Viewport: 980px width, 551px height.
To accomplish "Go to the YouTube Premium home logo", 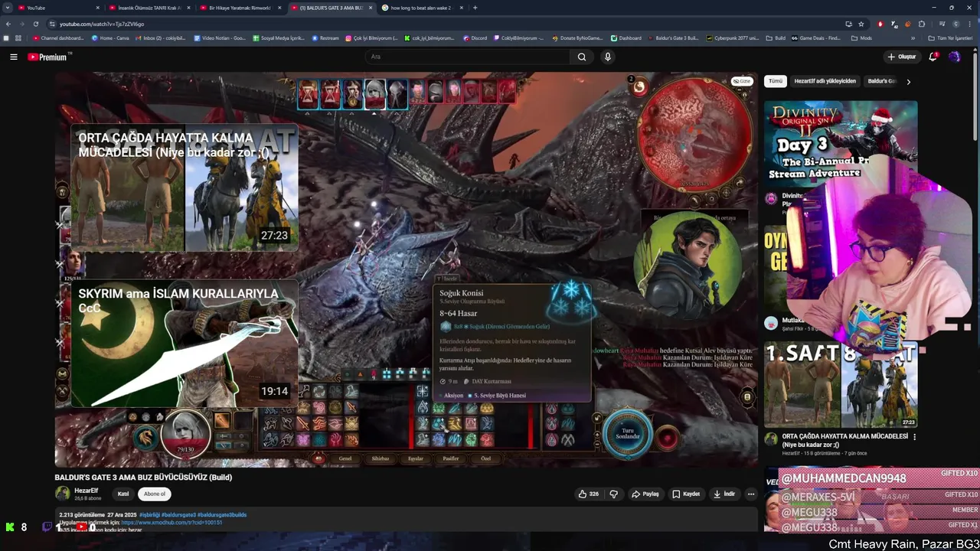I will [50, 57].
